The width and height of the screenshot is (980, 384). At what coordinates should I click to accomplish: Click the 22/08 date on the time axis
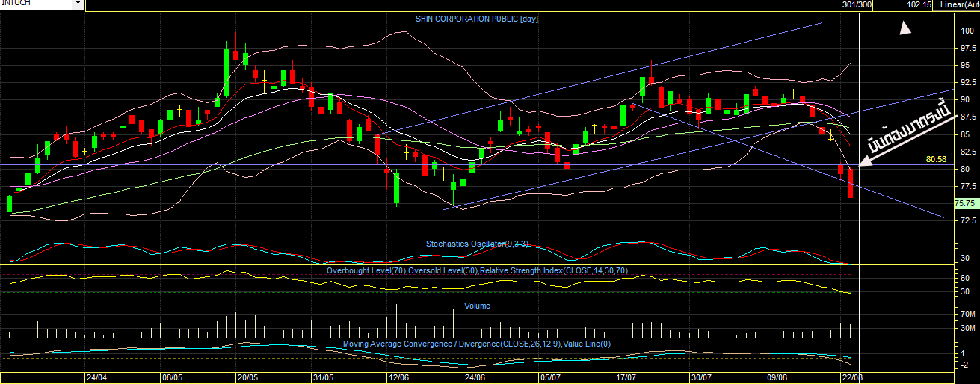point(854,377)
